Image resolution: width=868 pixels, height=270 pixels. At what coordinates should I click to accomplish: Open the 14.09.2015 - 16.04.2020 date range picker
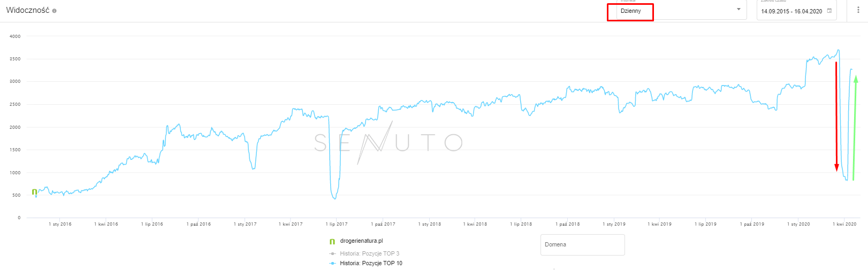pos(791,11)
